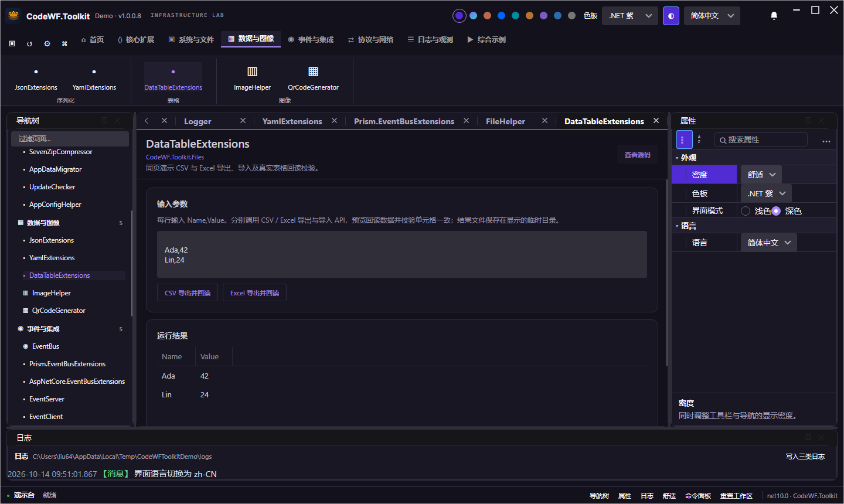Click the CSV 导出并回读 button
The height and width of the screenshot is (504, 844).
[188, 293]
